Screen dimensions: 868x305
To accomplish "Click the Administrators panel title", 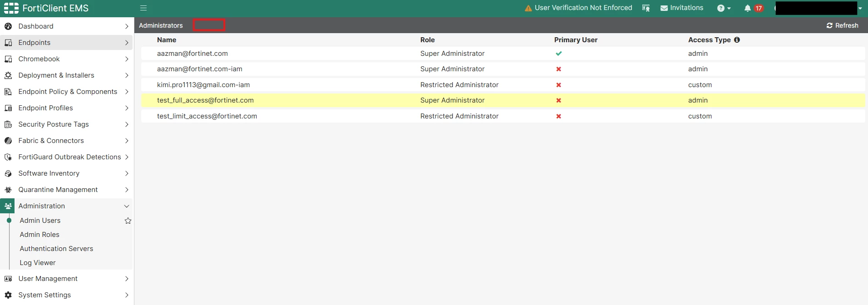I will 161,25.
